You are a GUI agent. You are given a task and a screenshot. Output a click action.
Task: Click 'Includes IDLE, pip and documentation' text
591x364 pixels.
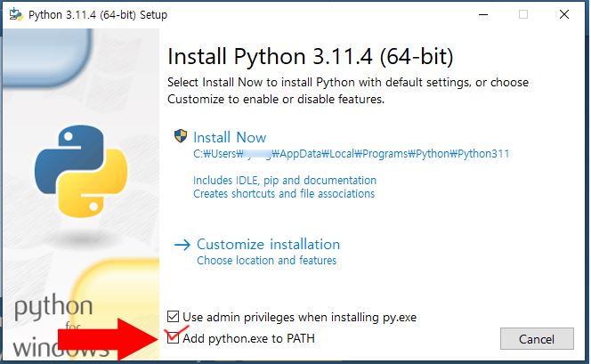point(285,180)
